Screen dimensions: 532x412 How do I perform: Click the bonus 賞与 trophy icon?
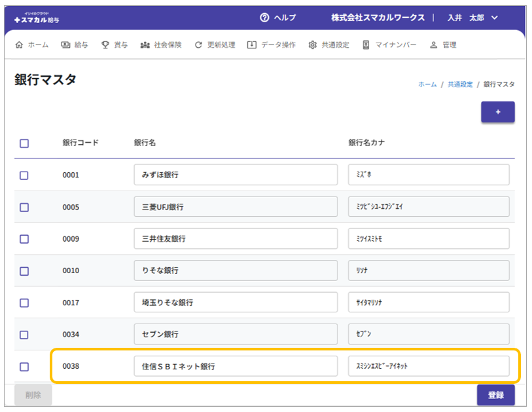[105, 45]
